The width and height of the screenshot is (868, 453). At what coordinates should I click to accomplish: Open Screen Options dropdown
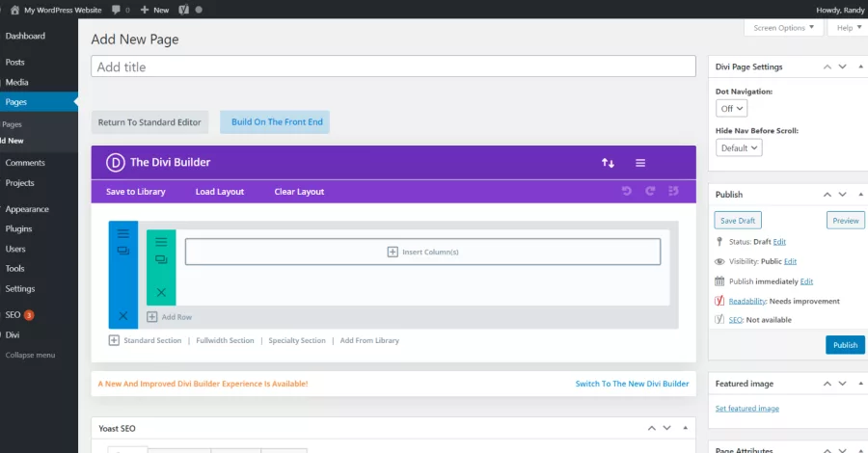(784, 28)
